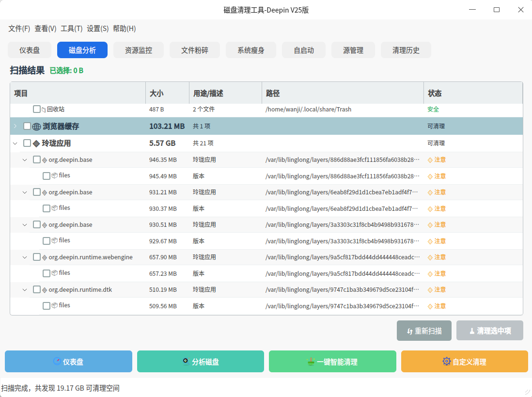
Task: Click the org.deepin.runtime.webengine package icon
Action: (45, 257)
